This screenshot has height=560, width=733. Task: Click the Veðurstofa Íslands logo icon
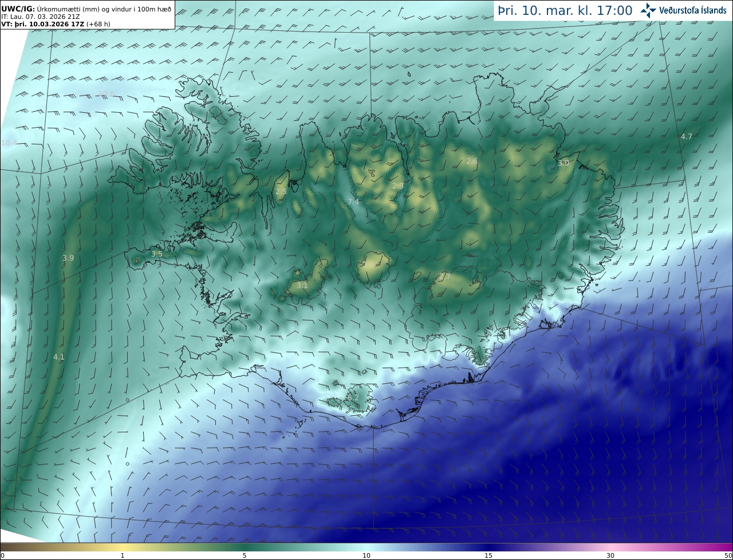point(648,10)
